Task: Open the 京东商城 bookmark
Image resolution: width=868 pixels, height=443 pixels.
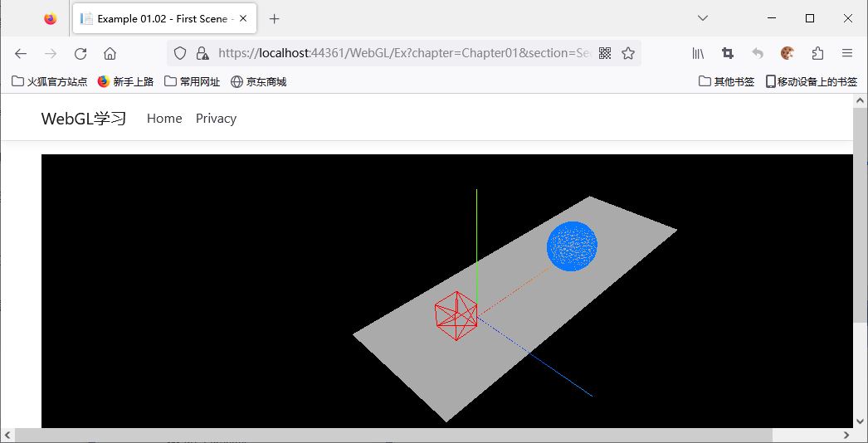Action: click(x=259, y=82)
